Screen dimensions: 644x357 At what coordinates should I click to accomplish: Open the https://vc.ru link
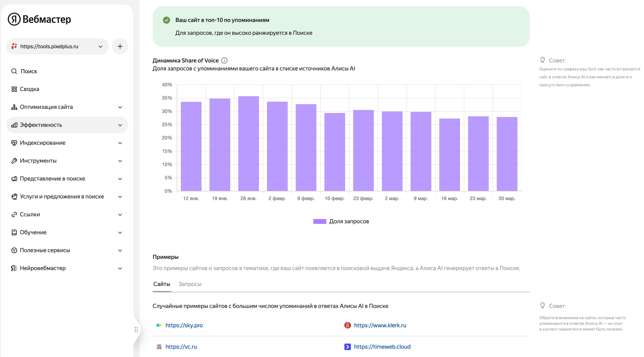[181, 347]
